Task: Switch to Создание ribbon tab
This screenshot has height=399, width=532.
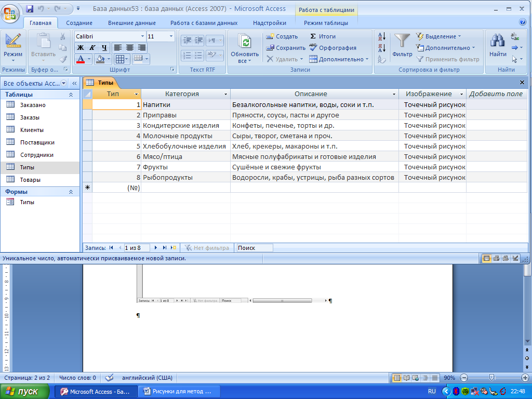Action: point(79,23)
